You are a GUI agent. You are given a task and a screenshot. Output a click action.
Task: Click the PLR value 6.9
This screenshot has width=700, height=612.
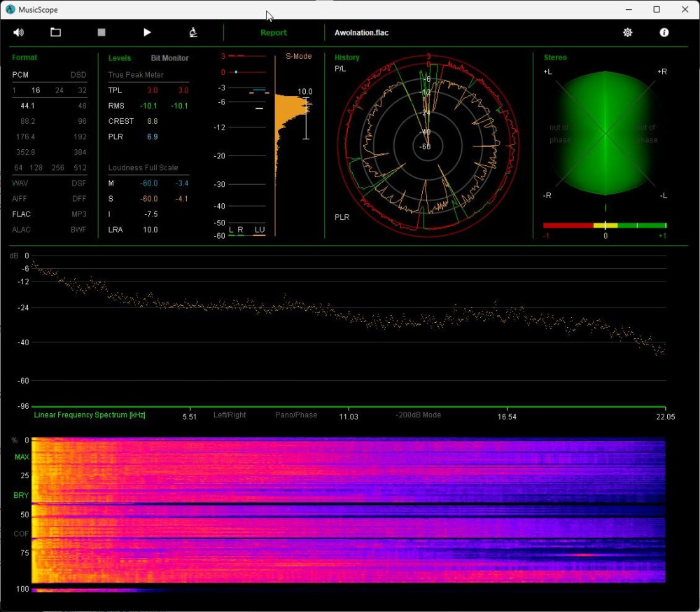[x=152, y=137]
